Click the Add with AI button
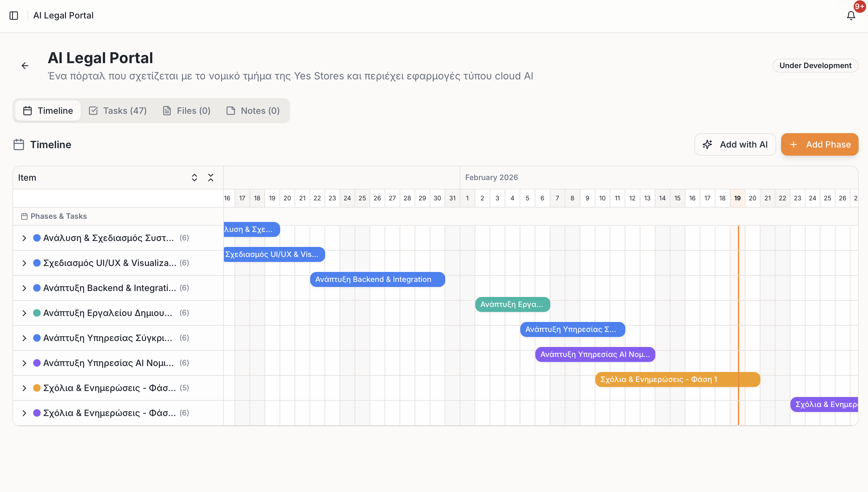 735,144
